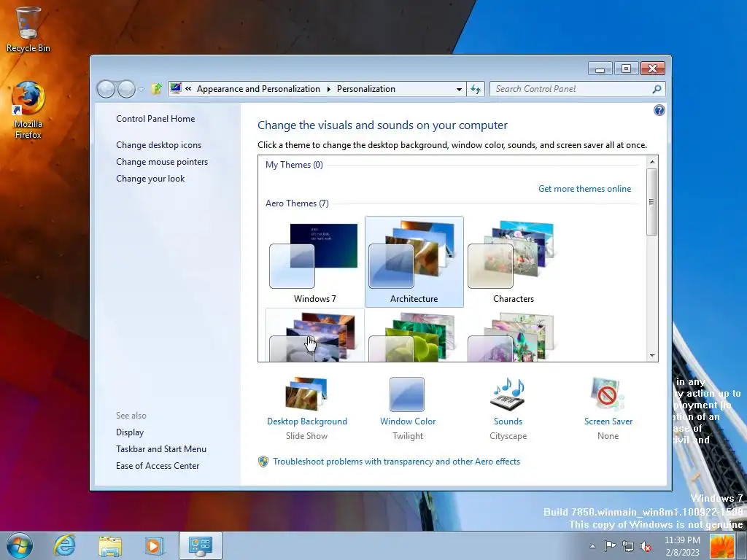The width and height of the screenshot is (747, 560).
Task: Select the colorful scenes theme under Characters
Action: 513,335
